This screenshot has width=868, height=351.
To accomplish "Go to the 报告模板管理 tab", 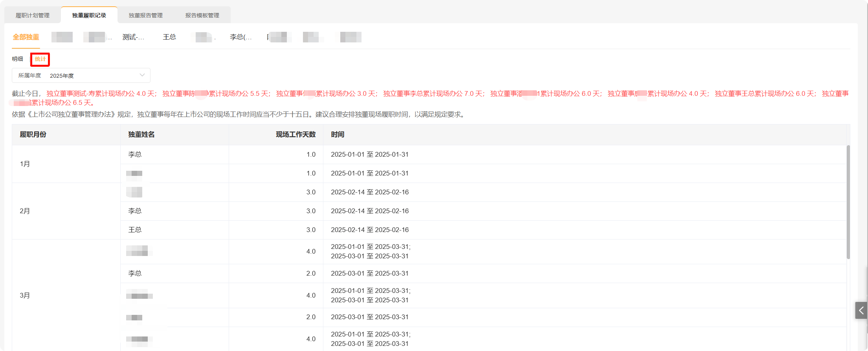I will coord(202,15).
